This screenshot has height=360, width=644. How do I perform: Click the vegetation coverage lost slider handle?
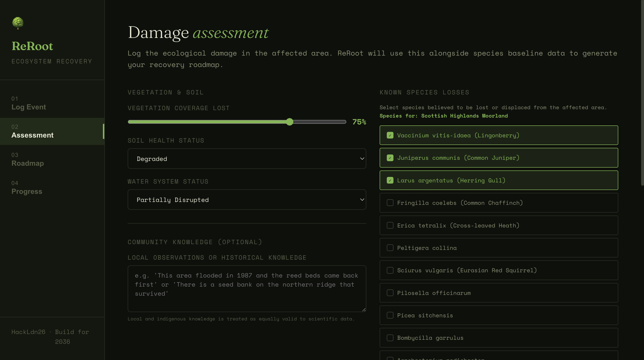point(290,122)
